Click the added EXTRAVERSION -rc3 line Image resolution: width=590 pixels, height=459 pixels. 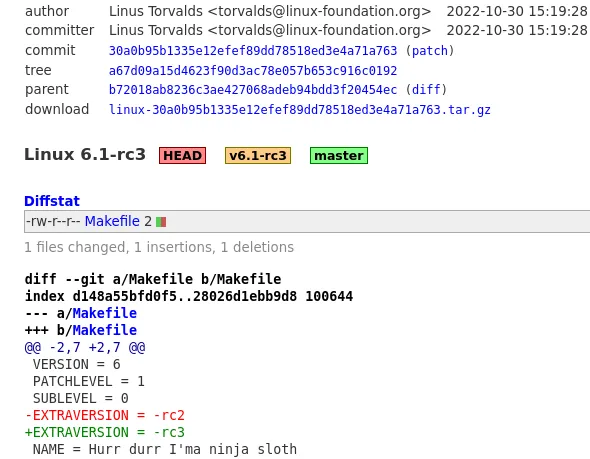[x=105, y=432]
